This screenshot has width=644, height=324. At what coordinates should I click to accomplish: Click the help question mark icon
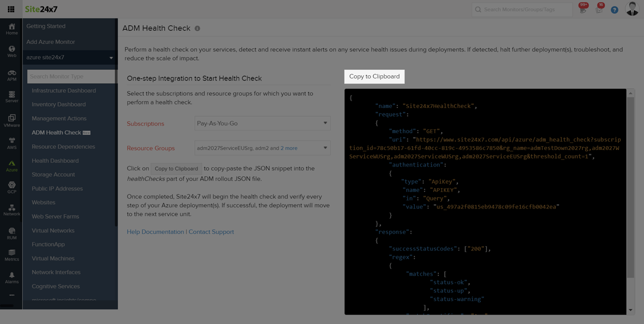click(614, 10)
